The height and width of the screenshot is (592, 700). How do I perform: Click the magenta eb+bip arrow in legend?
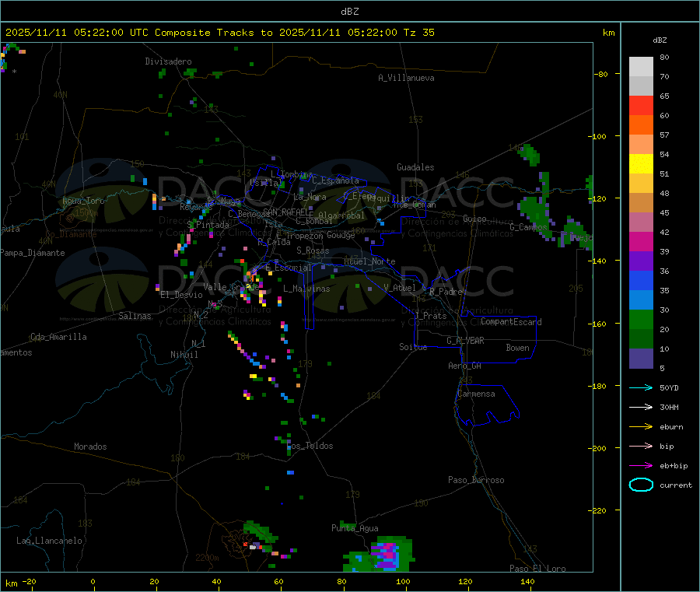click(641, 466)
